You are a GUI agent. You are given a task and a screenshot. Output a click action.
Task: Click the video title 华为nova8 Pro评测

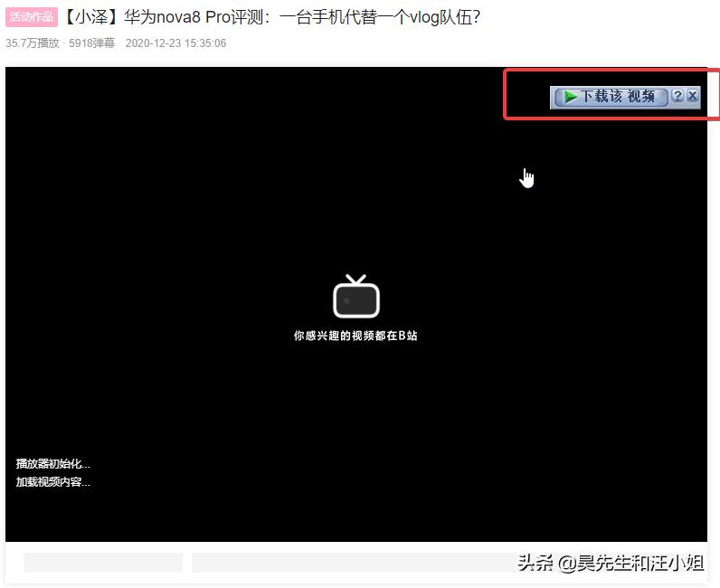tap(271, 17)
